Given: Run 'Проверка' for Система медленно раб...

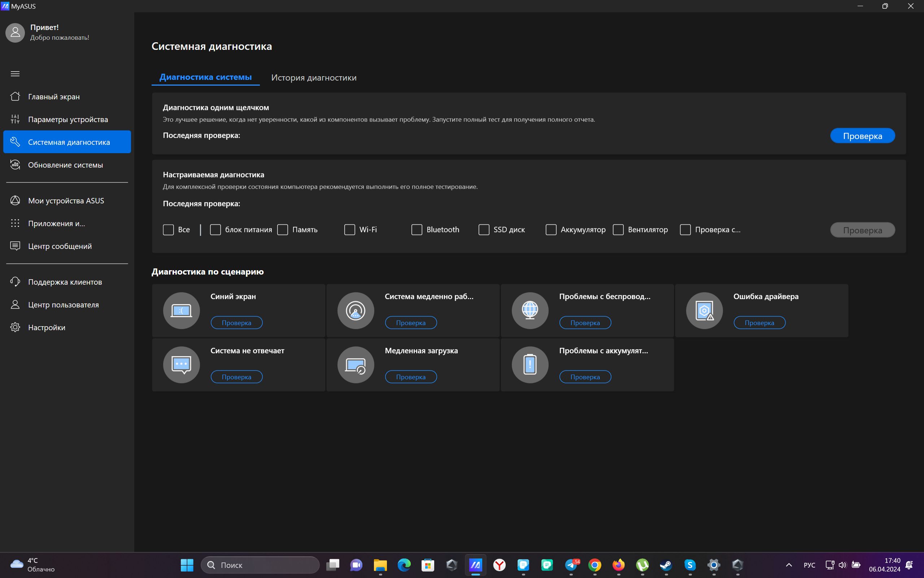Looking at the screenshot, I should click(411, 323).
